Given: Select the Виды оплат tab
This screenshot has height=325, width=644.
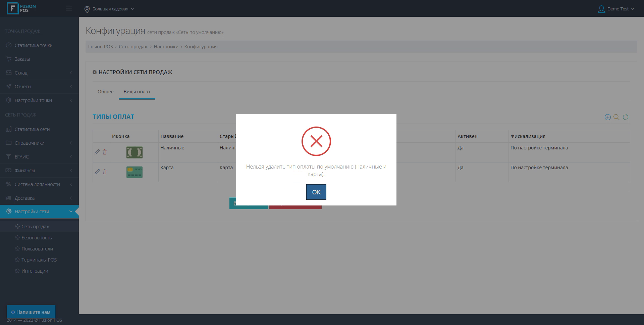Looking at the screenshot, I should point(137,92).
